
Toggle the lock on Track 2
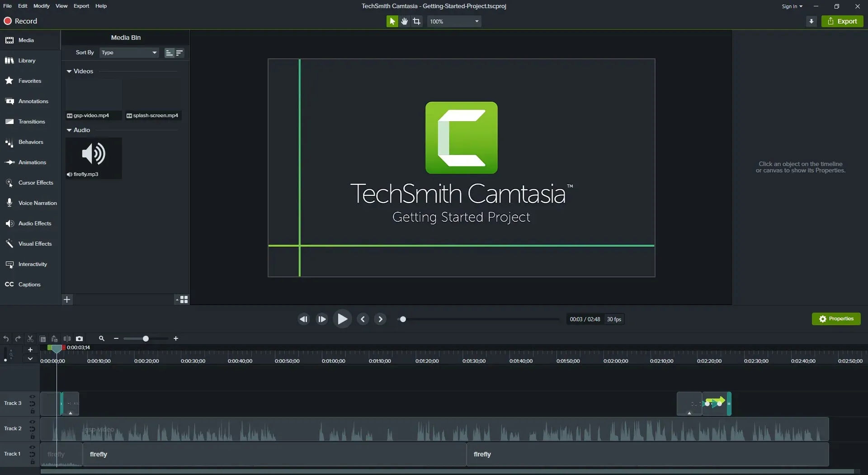pos(33,437)
